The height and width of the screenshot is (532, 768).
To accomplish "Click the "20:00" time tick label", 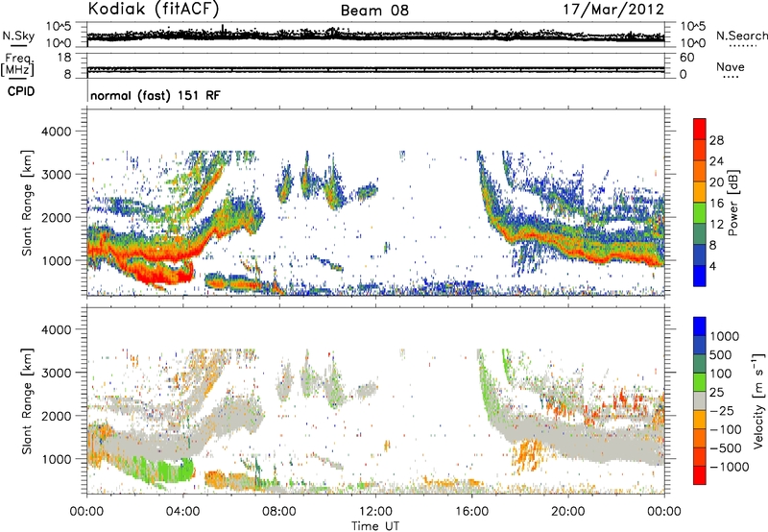I will tap(568, 512).
